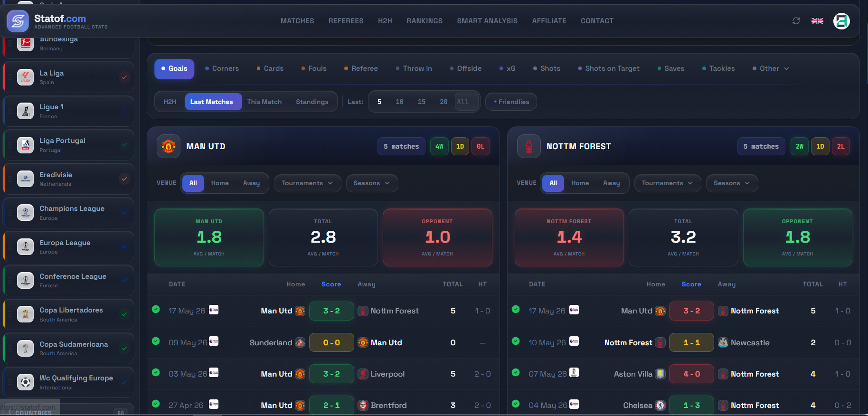This screenshot has height=416, width=868.
Task: Click the La Liga league icon
Action: tap(26, 77)
